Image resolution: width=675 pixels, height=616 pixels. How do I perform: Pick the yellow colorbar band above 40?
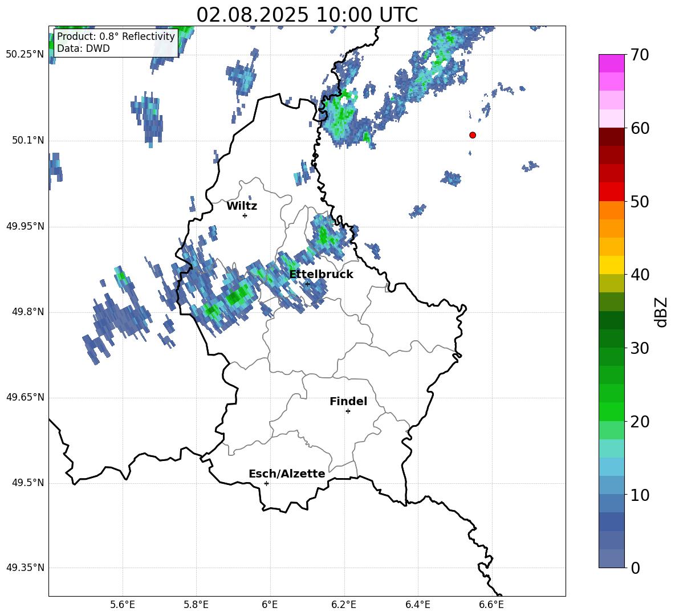611,265
